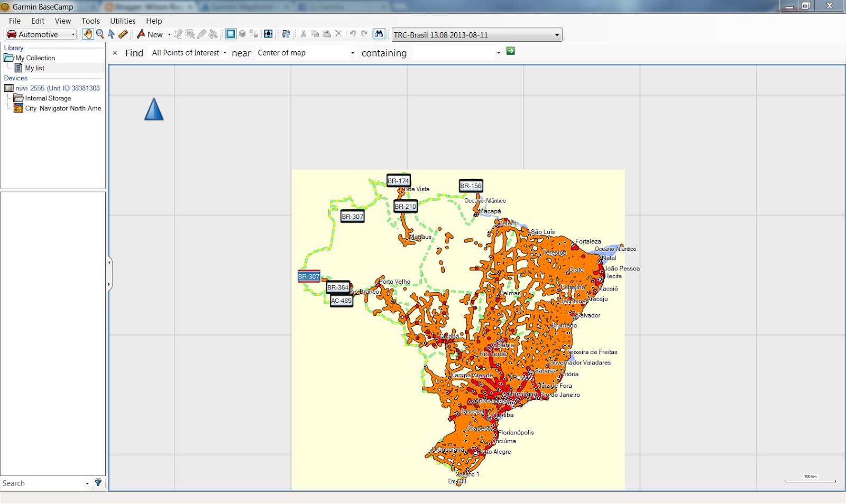Click the Redo arrow icon
The width and height of the screenshot is (846, 504).
pyautogui.click(x=364, y=34)
